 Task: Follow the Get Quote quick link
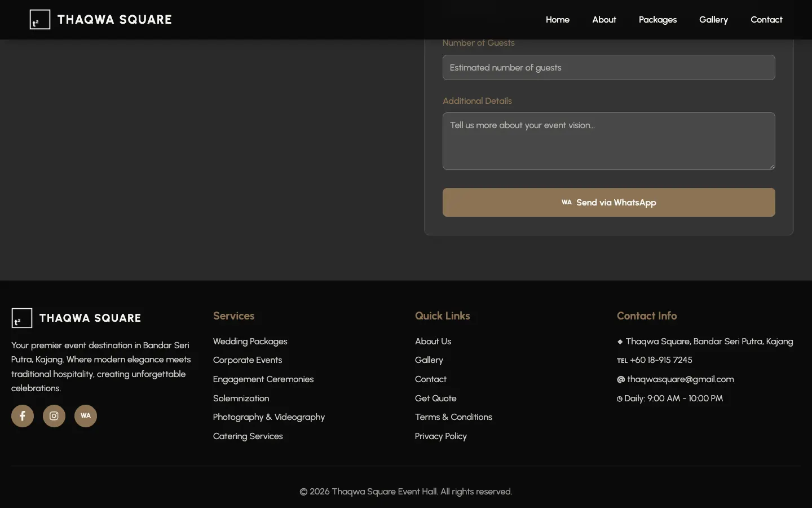[436, 398]
